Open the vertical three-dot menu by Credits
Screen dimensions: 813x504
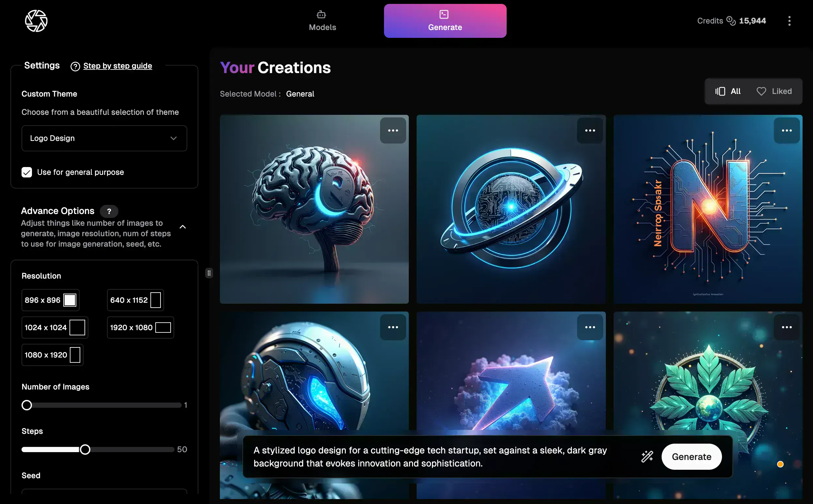tap(789, 21)
